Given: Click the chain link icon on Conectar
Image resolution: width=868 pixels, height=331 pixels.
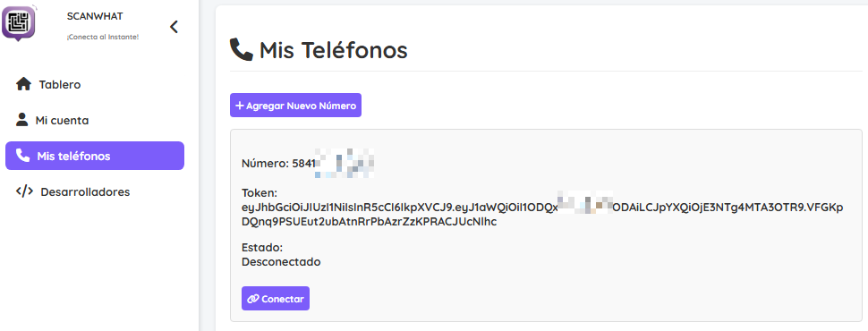Looking at the screenshot, I should coord(253,299).
